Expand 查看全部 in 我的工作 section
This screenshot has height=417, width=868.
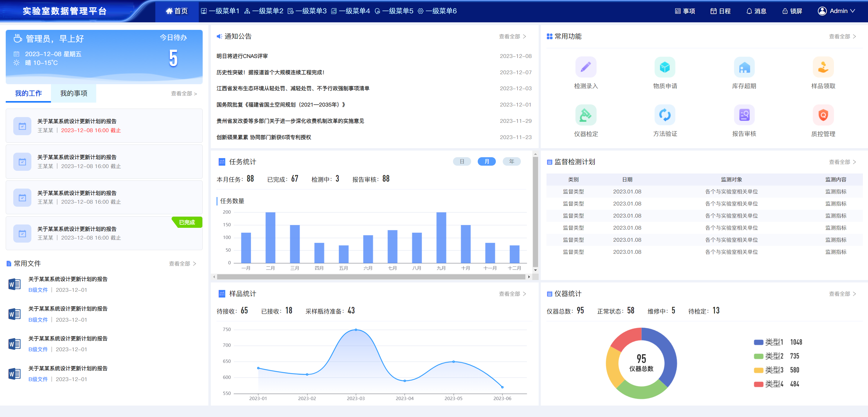[184, 93]
